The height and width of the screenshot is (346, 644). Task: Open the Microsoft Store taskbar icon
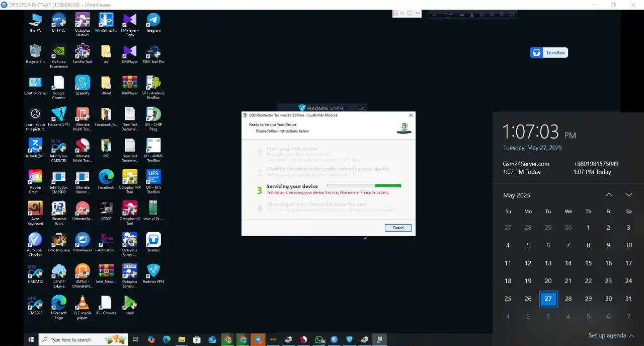(197, 339)
